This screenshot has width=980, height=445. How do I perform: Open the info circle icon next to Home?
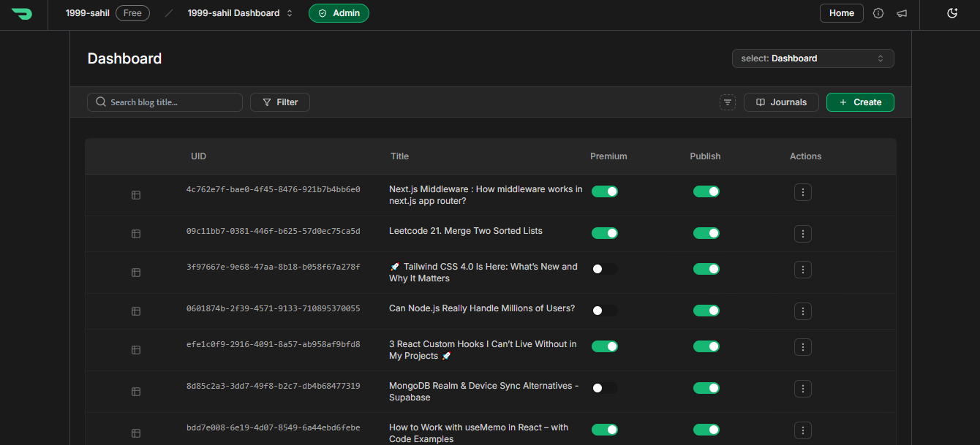[878, 13]
